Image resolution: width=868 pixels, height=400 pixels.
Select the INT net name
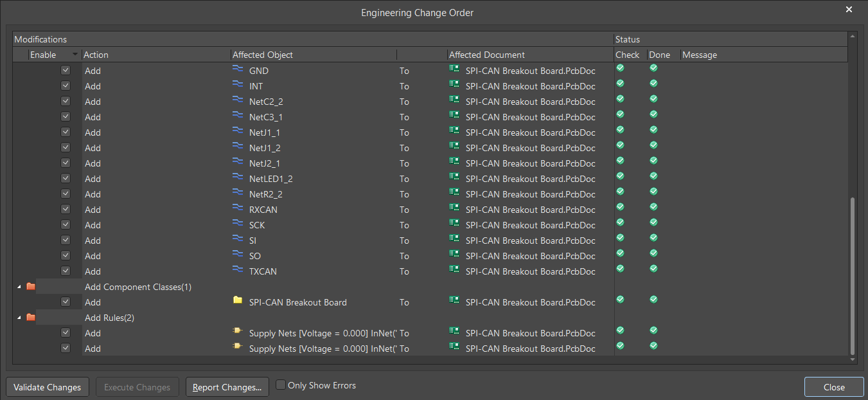[x=256, y=86]
